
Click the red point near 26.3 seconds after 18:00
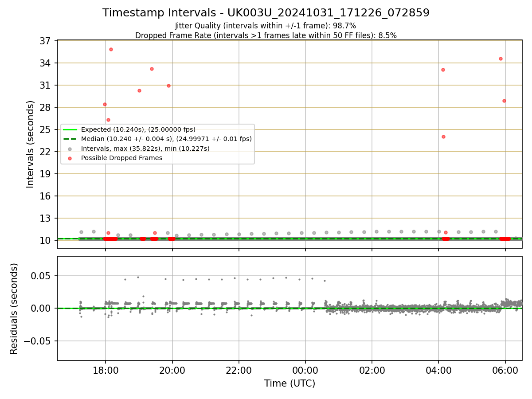pos(108,120)
